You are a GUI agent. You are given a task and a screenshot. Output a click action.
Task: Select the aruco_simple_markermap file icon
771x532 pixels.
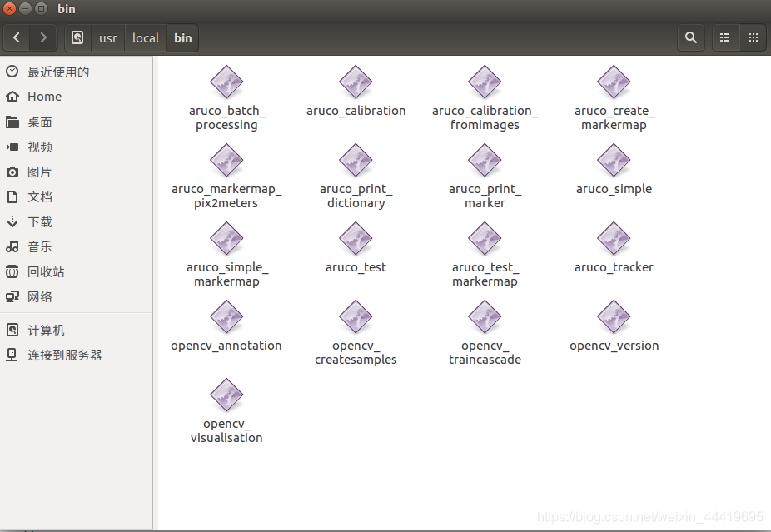[x=226, y=238]
